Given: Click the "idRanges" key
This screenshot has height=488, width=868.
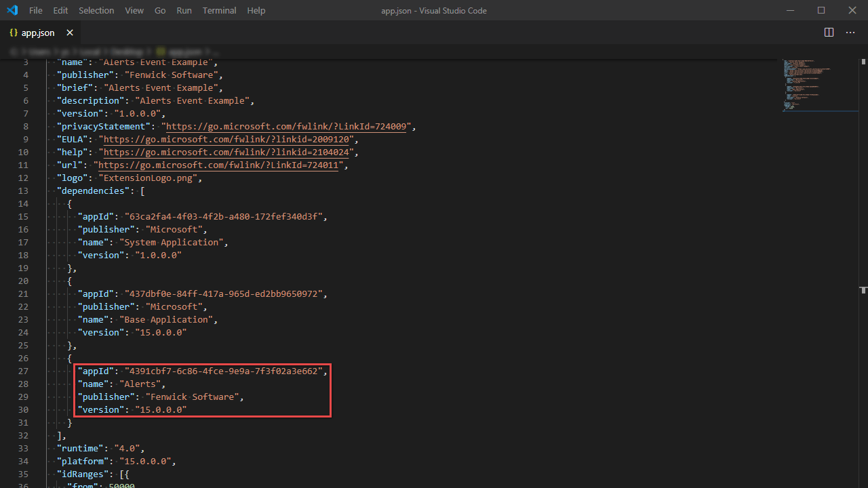Looking at the screenshot, I should [83, 474].
